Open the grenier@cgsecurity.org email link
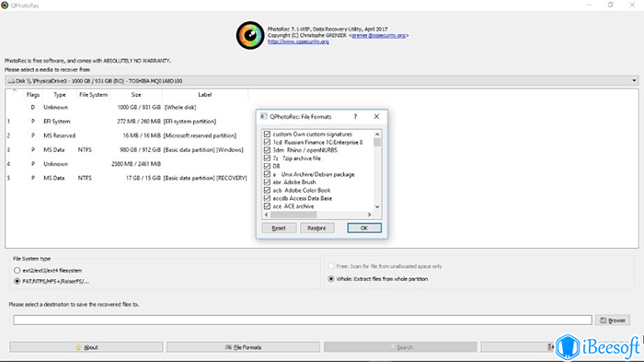The image size is (644, 362). (x=378, y=35)
